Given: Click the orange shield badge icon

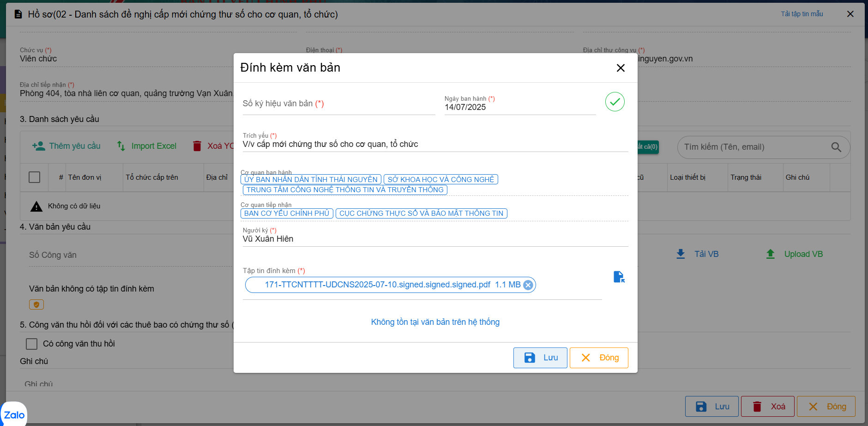Looking at the screenshot, I should (36, 304).
